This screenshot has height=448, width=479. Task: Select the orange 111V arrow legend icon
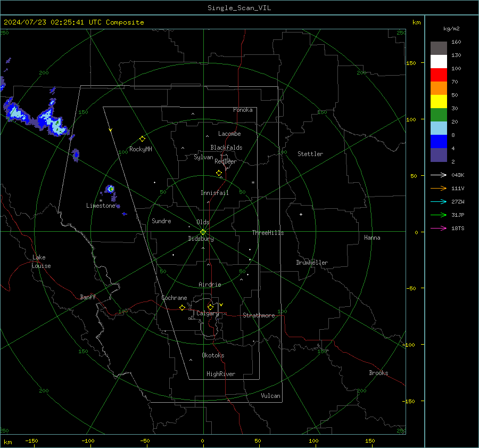pyautogui.click(x=439, y=189)
